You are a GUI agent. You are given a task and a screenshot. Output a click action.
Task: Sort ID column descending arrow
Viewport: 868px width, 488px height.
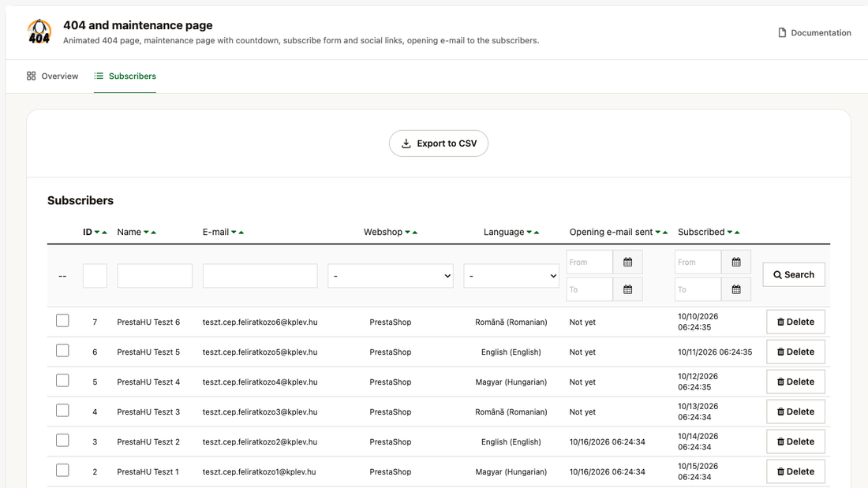point(97,233)
